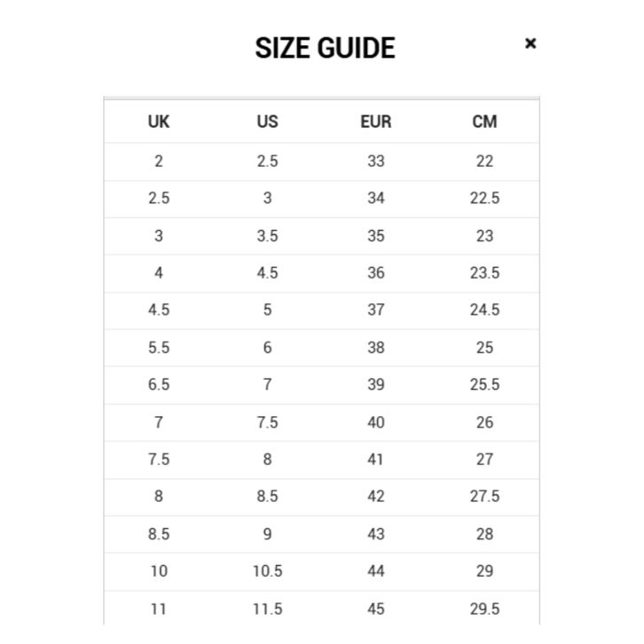The image size is (644, 644).
Task: Select EUR size 43 cell
Action: (376, 534)
